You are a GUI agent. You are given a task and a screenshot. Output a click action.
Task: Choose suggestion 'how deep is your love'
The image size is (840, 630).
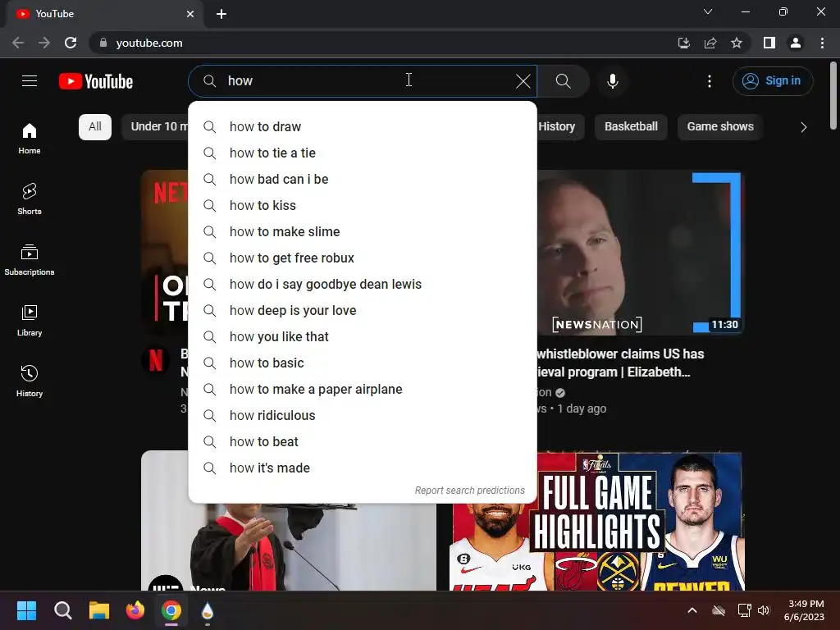363,311
